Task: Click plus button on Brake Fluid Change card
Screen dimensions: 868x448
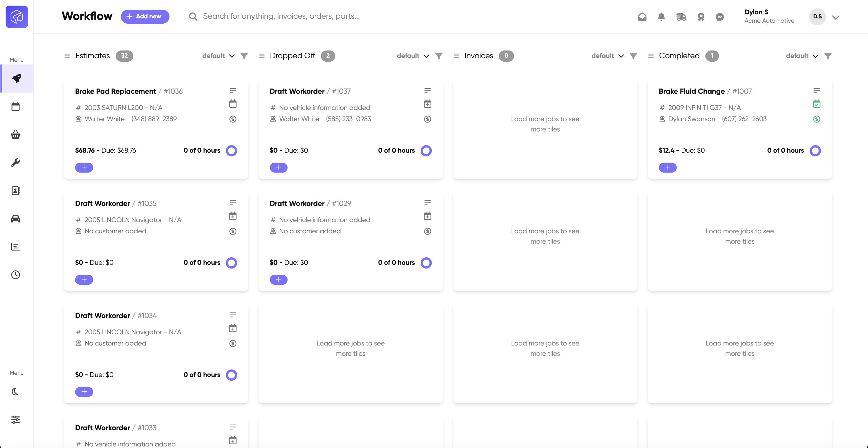Action: click(x=668, y=167)
